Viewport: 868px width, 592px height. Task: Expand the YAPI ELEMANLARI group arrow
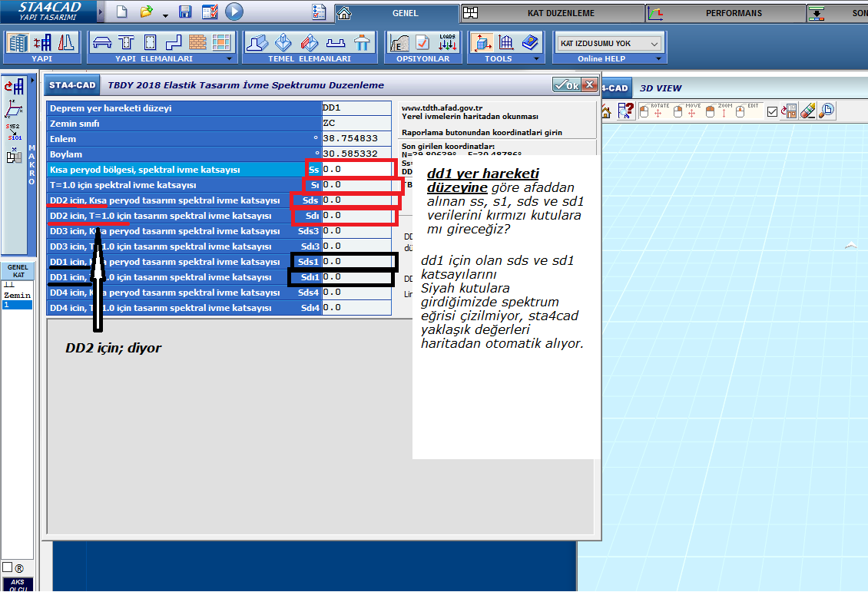[229, 59]
